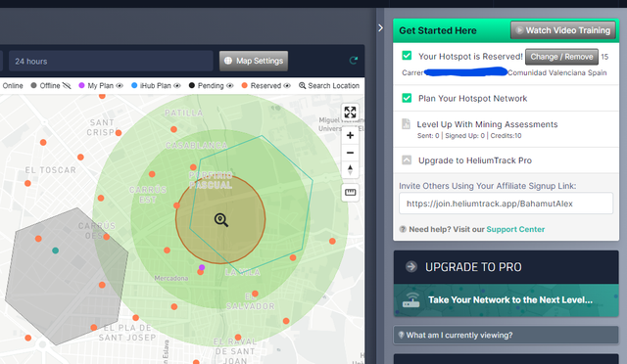Click the Upgrade to HeliumTrack Pro icon

[407, 159]
